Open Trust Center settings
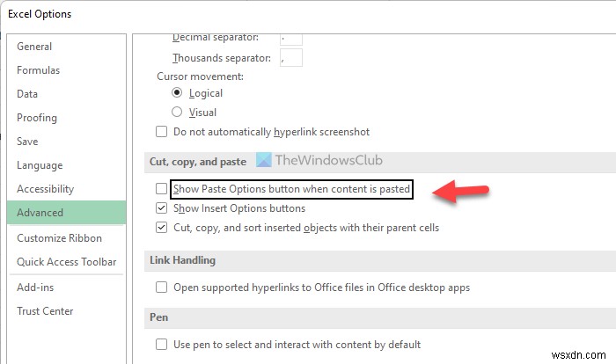The height and width of the screenshot is (364, 616). (45, 311)
